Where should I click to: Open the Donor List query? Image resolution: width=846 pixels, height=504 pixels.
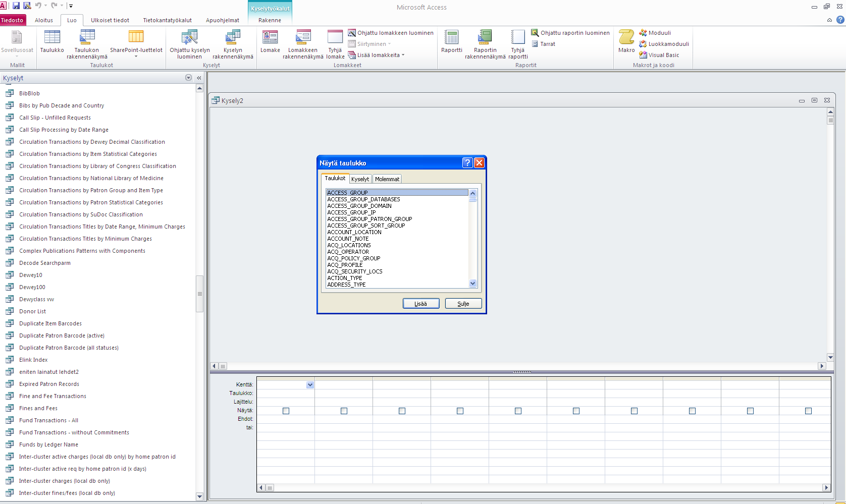click(32, 311)
